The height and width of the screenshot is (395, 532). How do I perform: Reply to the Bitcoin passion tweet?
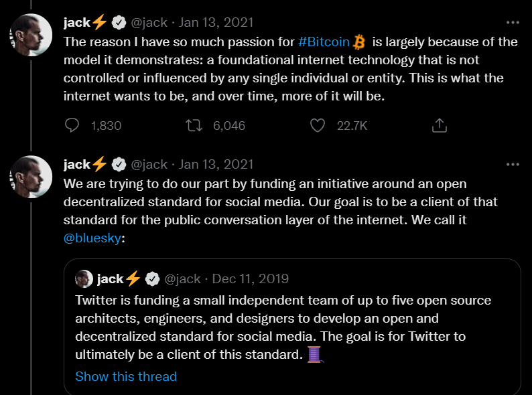point(72,125)
